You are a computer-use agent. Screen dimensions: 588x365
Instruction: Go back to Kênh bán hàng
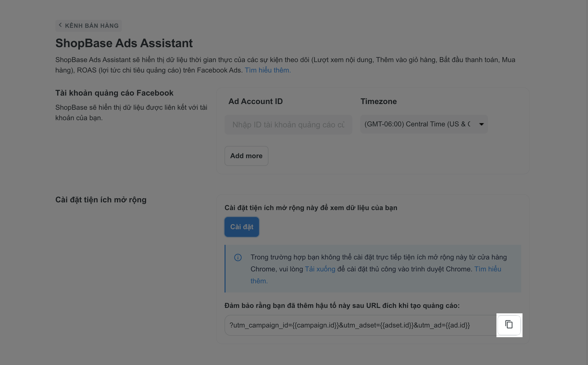(x=89, y=26)
